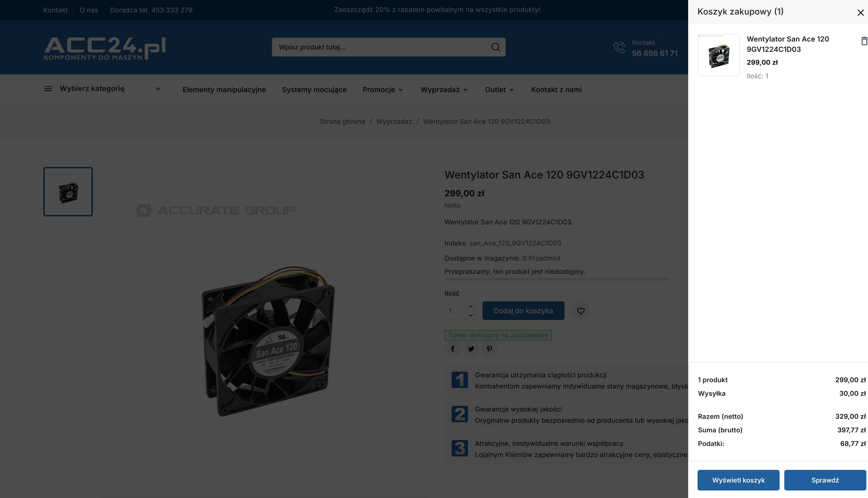This screenshot has width=868, height=498.
Task: Close the shopping cart panel
Action: pyautogui.click(x=860, y=13)
